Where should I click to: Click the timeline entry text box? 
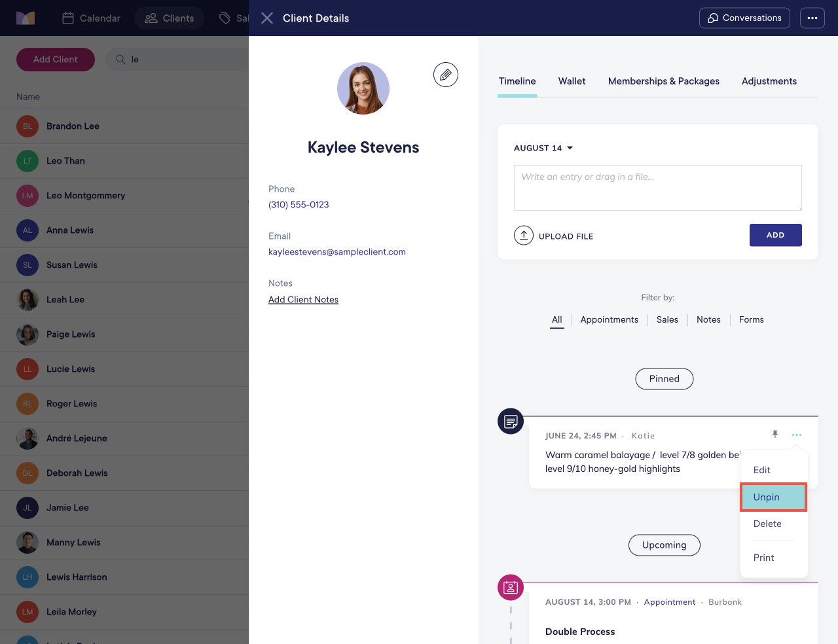point(658,188)
